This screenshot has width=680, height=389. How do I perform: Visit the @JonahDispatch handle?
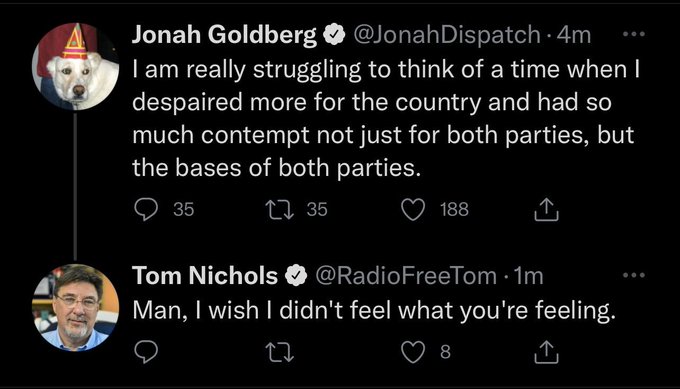click(x=447, y=35)
